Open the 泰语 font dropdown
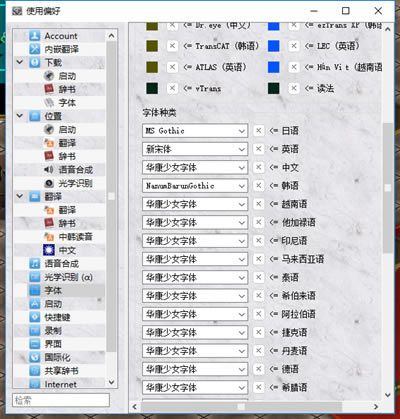 pos(195,277)
